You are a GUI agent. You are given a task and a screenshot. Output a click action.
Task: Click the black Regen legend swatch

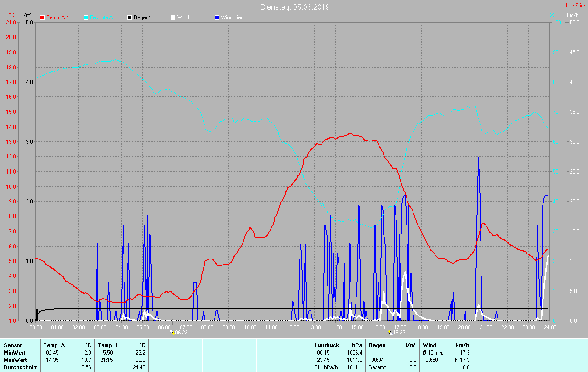click(x=130, y=17)
